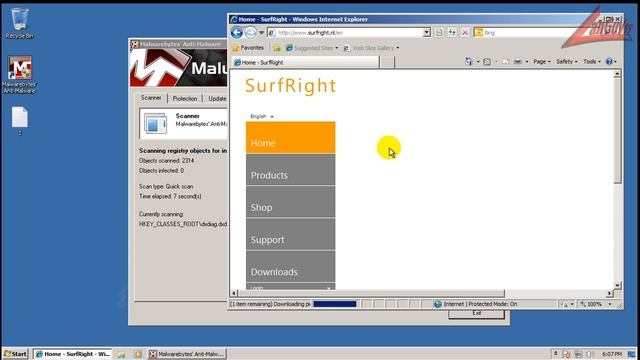Image resolution: width=640 pixels, height=360 pixels.
Task: Click the Malwarebytes logo banner
Action: 179,68
